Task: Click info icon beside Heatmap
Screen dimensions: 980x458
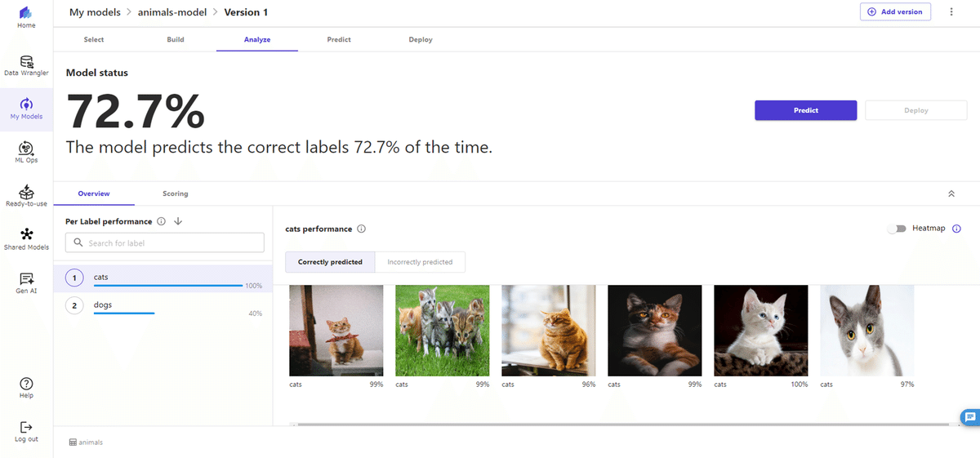Action: [956, 229]
